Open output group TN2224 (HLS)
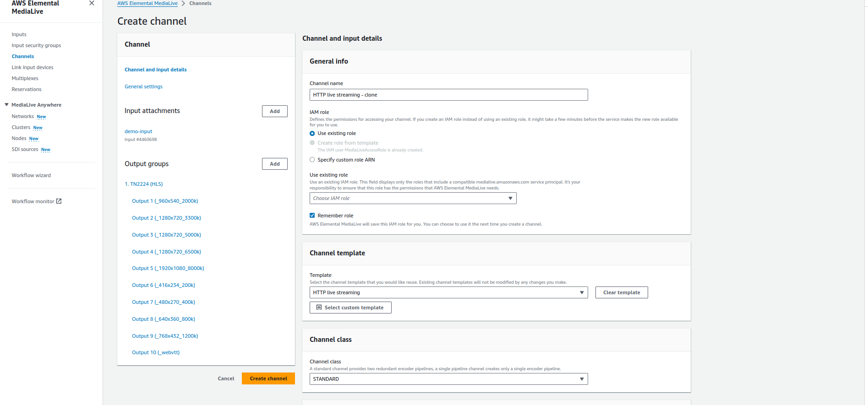This screenshot has width=868, height=405. click(144, 184)
